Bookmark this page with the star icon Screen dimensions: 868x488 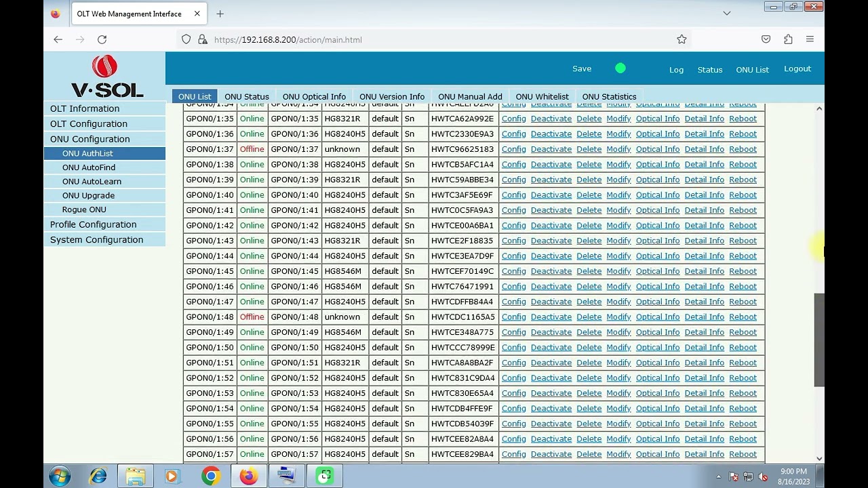[x=682, y=39]
